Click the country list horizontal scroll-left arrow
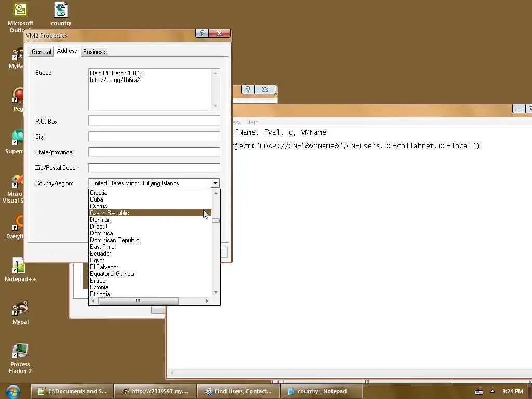The image size is (532, 399). pyautogui.click(x=94, y=301)
